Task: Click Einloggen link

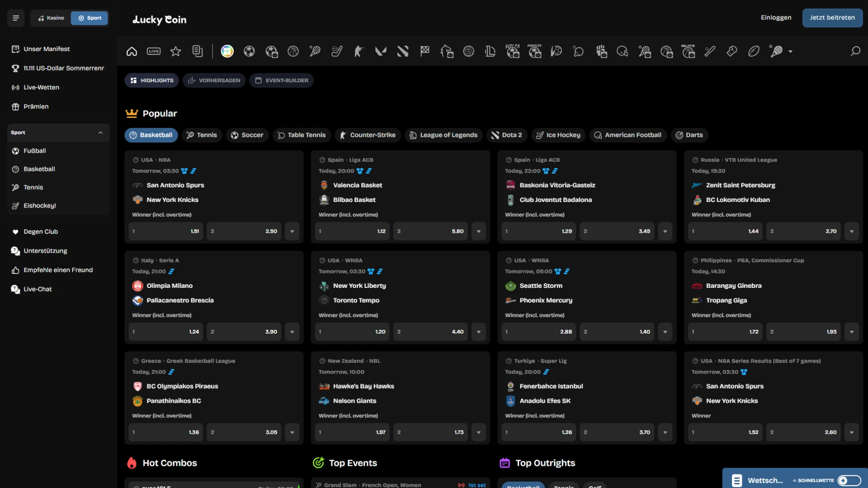Action: [776, 18]
